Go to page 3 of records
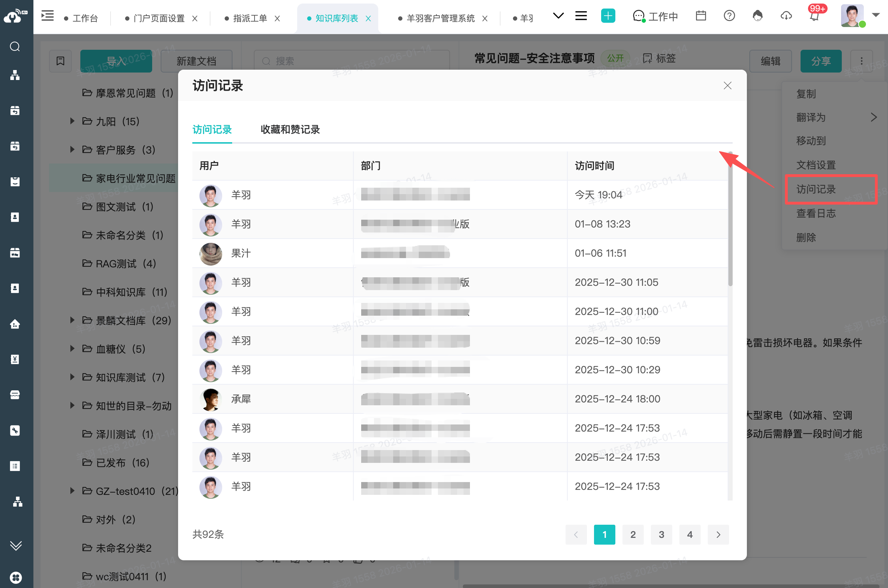 tap(661, 534)
